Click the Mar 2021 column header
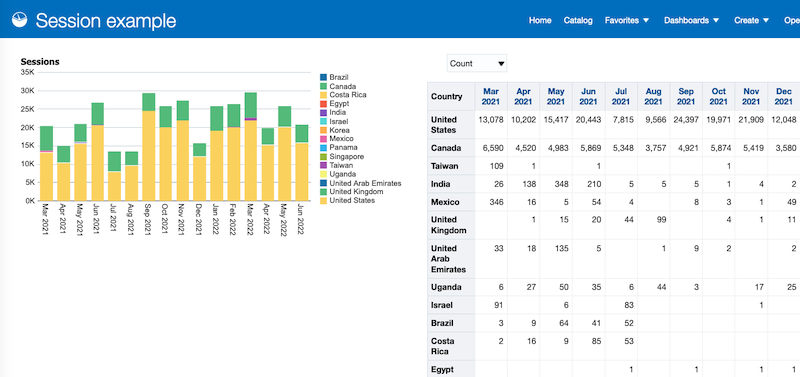 click(491, 96)
